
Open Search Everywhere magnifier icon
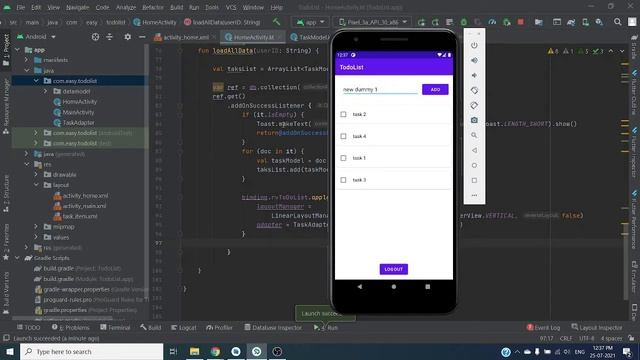click(618, 22)
